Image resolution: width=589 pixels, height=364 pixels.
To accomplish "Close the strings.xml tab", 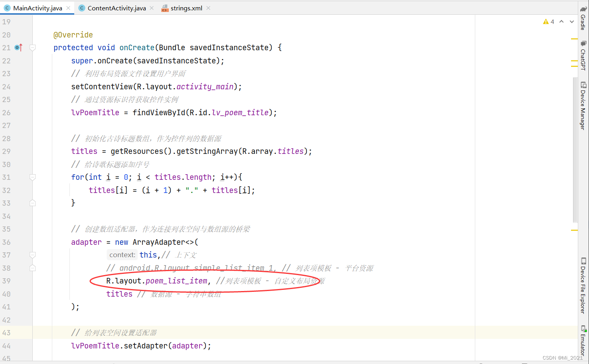I will (x=208, y=8).
